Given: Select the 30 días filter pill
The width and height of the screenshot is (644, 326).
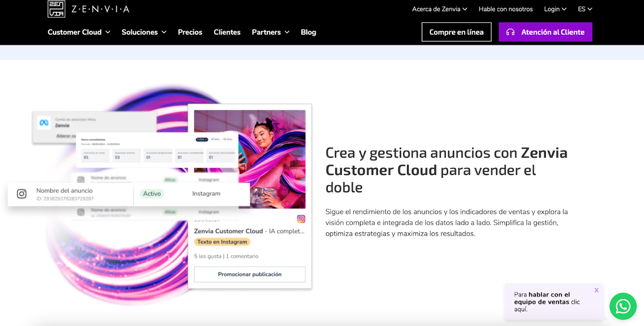Looking at the screenshot, I should [215, 139].
